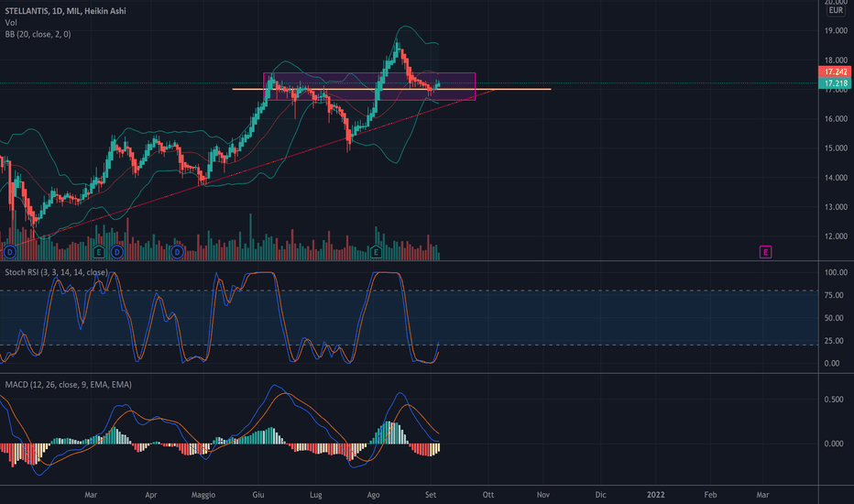Click the green 17.218 last price label
Viewport: 854px width, 504px height.
[x=835, y=83]
